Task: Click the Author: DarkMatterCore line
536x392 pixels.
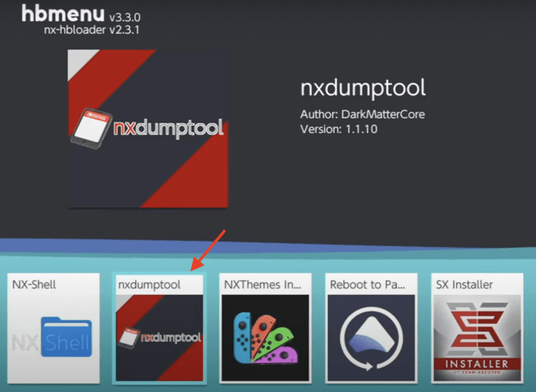Action: (362, 114)
